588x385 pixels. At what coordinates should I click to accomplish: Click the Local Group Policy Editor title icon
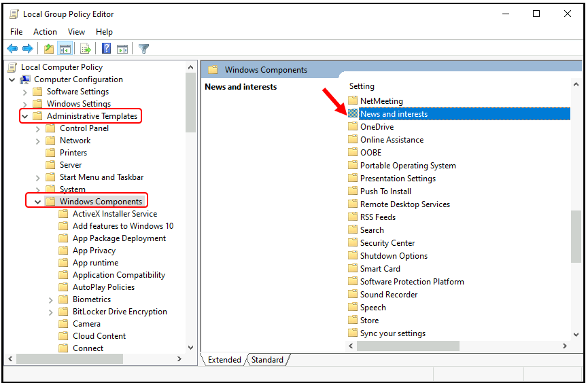[14, 14]
